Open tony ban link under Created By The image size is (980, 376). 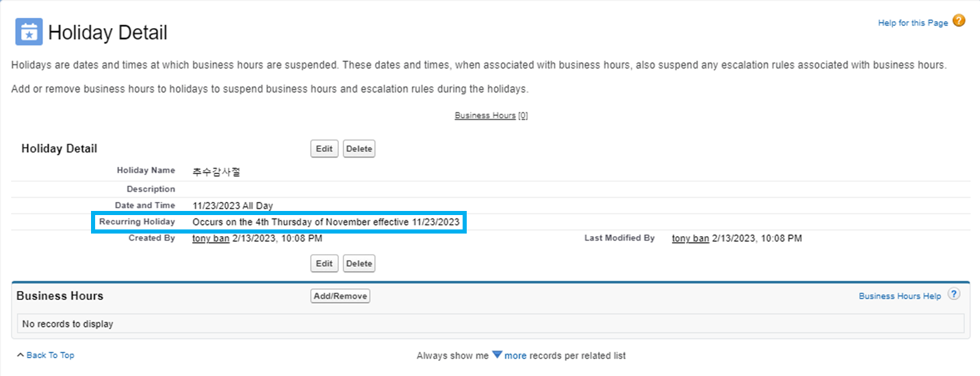click(x=211, y=238)
